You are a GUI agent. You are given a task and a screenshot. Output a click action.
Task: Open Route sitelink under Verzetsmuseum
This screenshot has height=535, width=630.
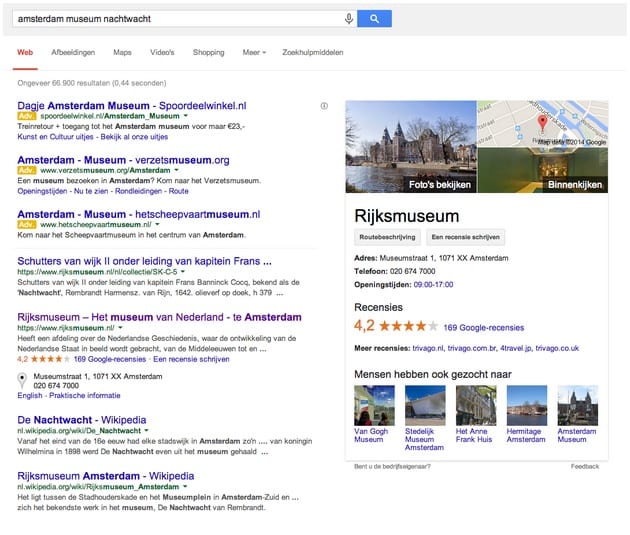tap(178, 191)
